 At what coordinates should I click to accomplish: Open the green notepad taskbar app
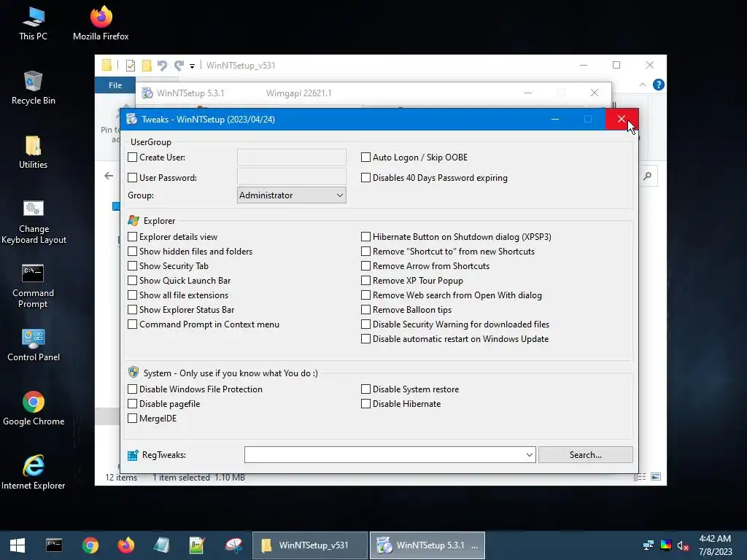(x=197, y=545)
